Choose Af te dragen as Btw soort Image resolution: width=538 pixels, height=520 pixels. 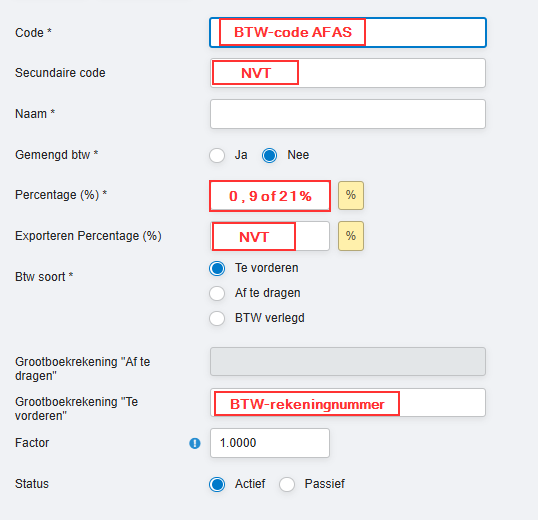point(217,293)
